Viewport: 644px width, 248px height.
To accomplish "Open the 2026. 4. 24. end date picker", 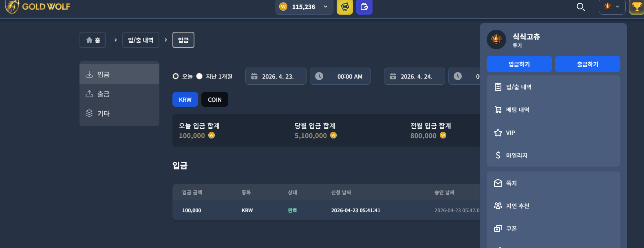I will pyautogui.click(x=415, y=76).
